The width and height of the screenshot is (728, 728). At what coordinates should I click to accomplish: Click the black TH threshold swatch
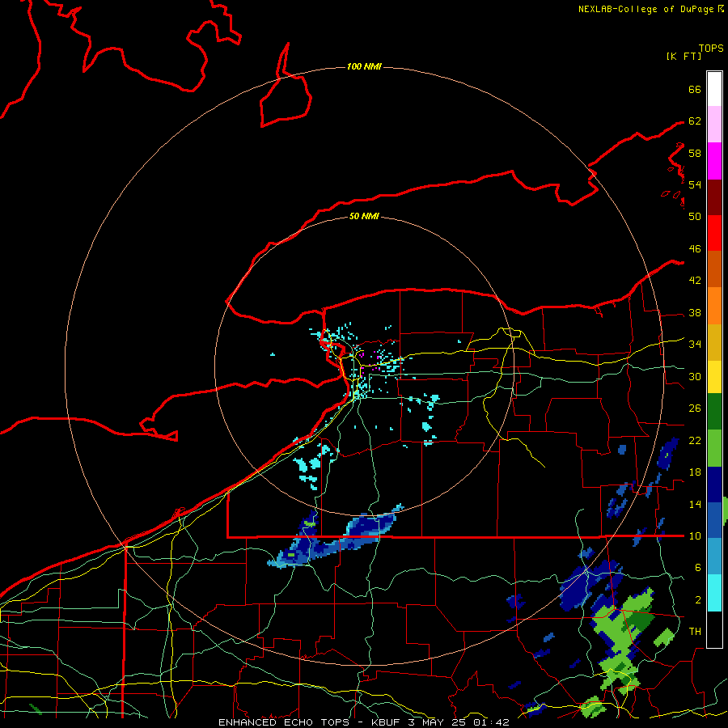coord(714,629)
